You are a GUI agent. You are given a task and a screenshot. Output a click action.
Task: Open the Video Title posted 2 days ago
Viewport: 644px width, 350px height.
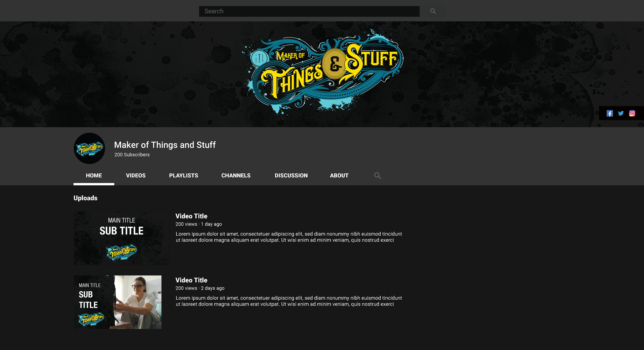(x=191, y=280)
